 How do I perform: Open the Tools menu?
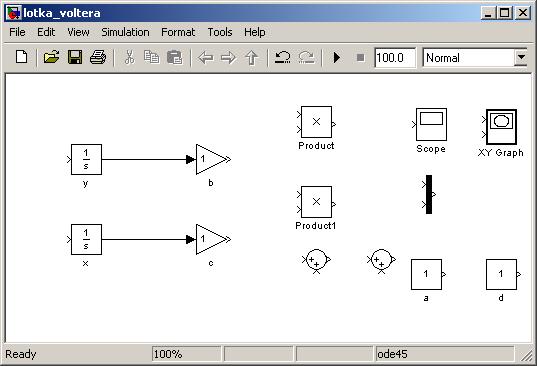click(220, 32)
